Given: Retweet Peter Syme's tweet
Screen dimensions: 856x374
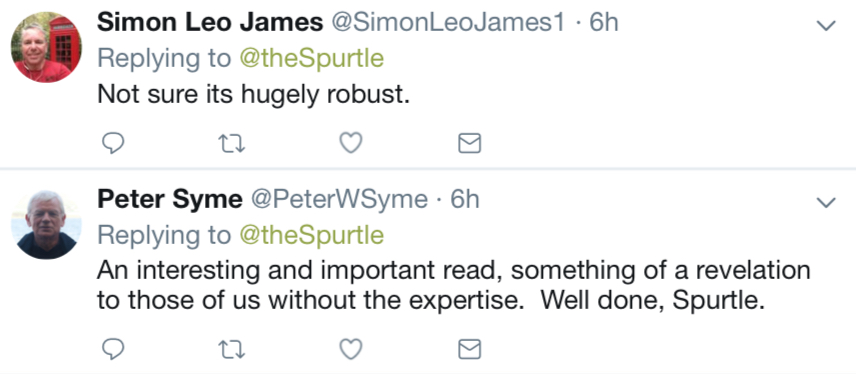Looking at the screenshot, I should (x=231, y=349).
